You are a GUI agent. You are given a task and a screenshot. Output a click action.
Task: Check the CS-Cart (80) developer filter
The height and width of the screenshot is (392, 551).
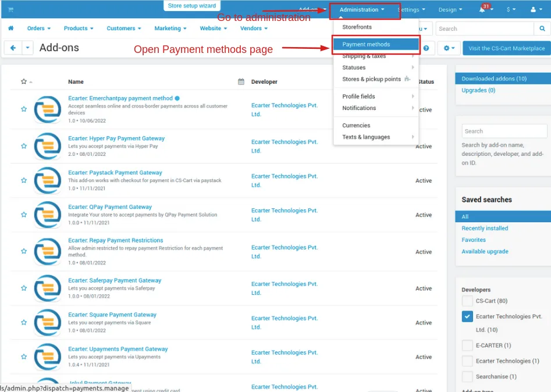pyautogui.click(x=467, y=301)
